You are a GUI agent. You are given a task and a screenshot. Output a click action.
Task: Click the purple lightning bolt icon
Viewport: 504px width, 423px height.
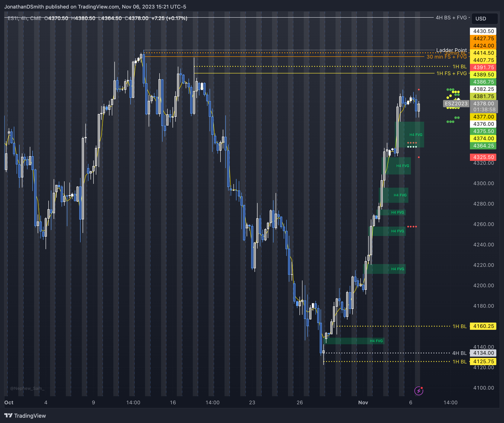coord(419,391)
